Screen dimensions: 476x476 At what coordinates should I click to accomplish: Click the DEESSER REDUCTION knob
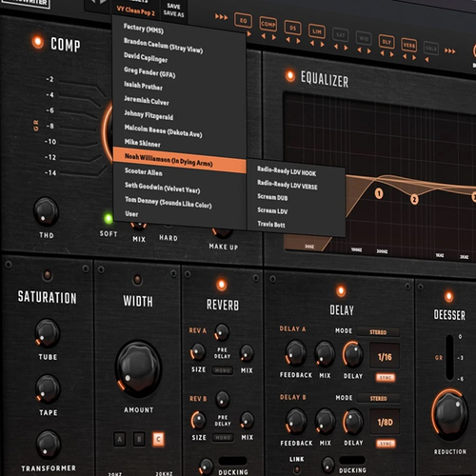point(450,414)
